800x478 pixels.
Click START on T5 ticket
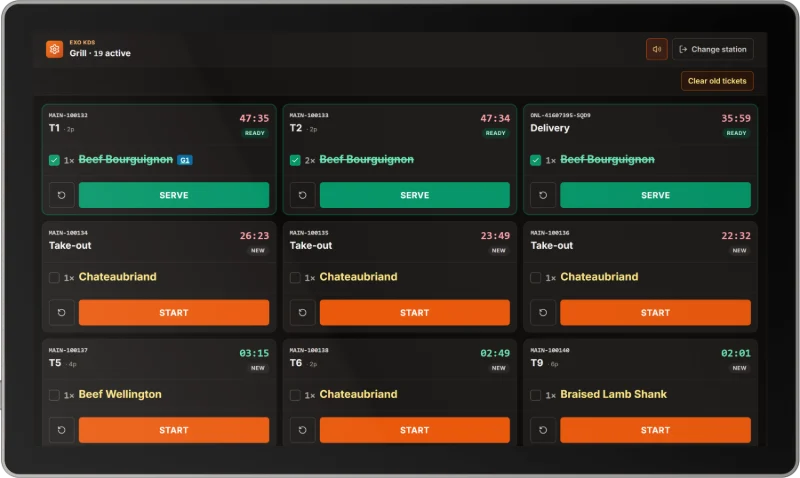pos(174,430)
